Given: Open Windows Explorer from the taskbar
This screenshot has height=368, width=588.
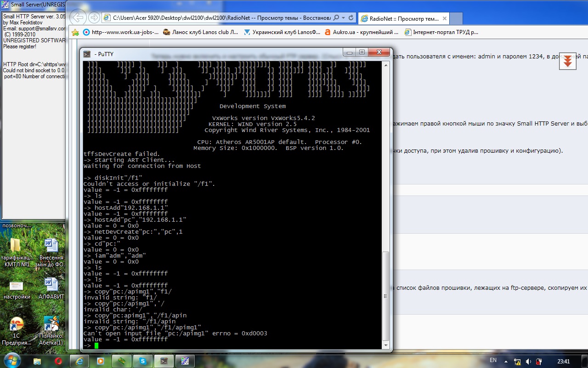Looking at the screenshot, I should [37, 361].
